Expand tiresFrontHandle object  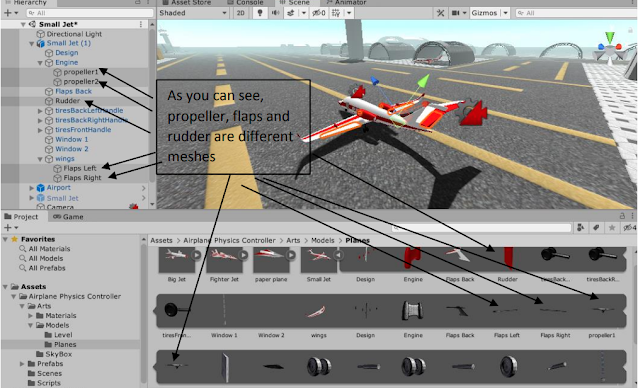[x=40, y=130]
